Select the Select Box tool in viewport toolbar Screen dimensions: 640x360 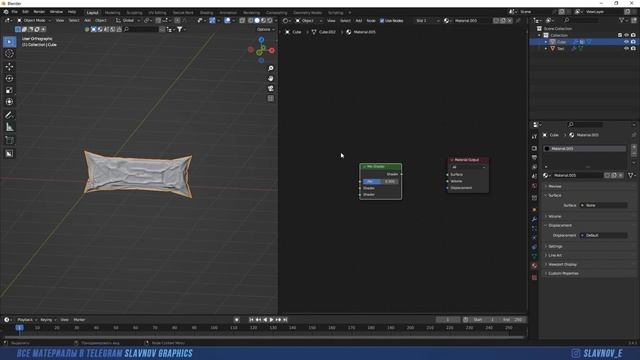(x=9, y=42)
